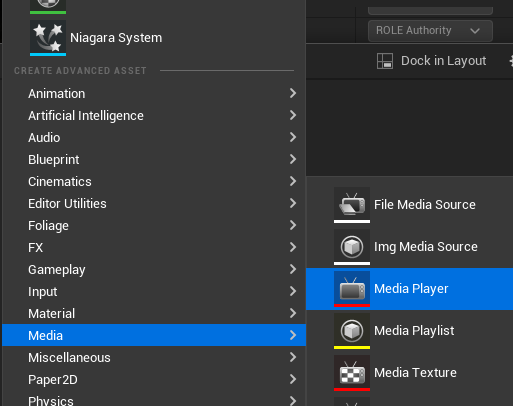Select the Miscellaneous label
513x406 pixels.
[x=69, y=358]
